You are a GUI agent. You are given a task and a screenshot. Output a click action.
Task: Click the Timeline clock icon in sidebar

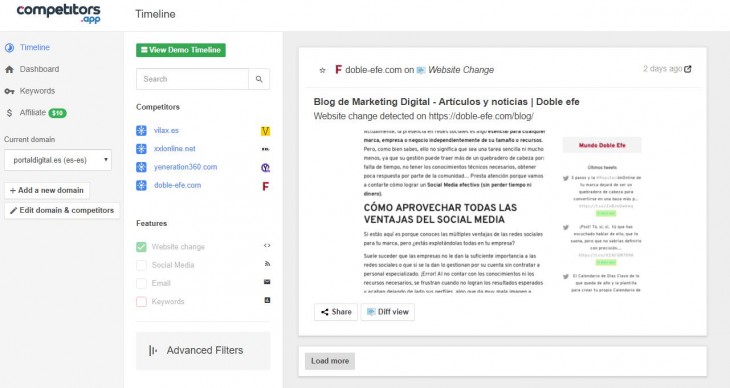click(9, 48)
